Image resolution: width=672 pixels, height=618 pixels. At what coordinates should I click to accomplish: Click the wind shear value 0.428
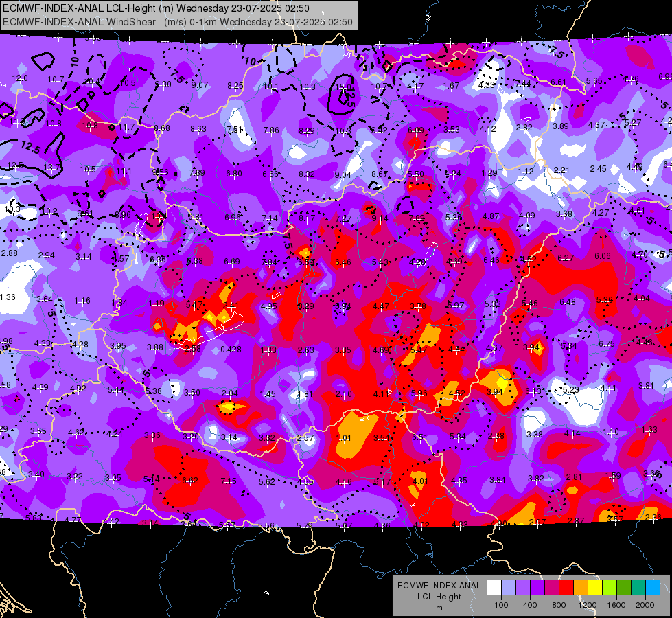click(231, 350)
